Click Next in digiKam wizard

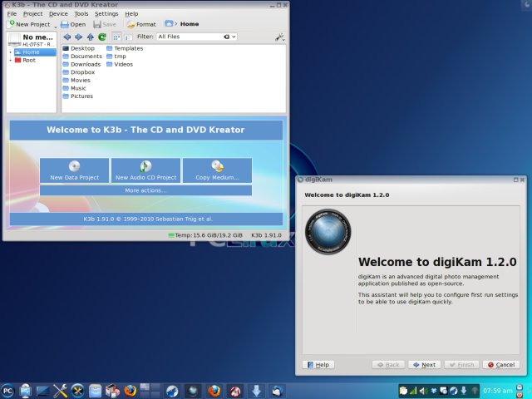pos(423,364)
